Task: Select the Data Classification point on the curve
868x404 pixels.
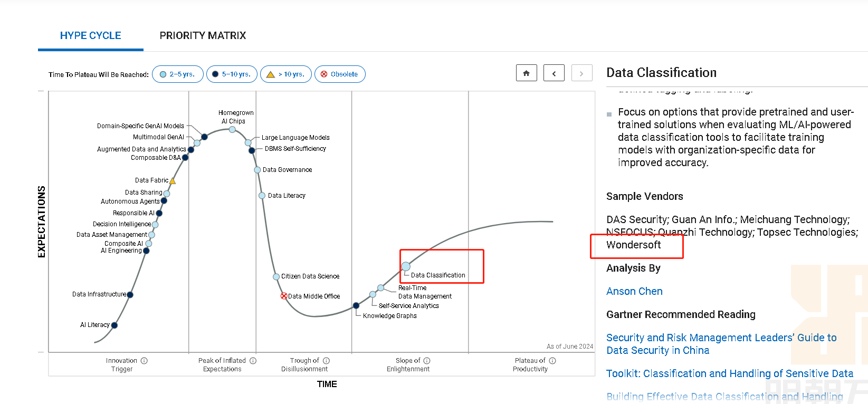Action: 406,266
